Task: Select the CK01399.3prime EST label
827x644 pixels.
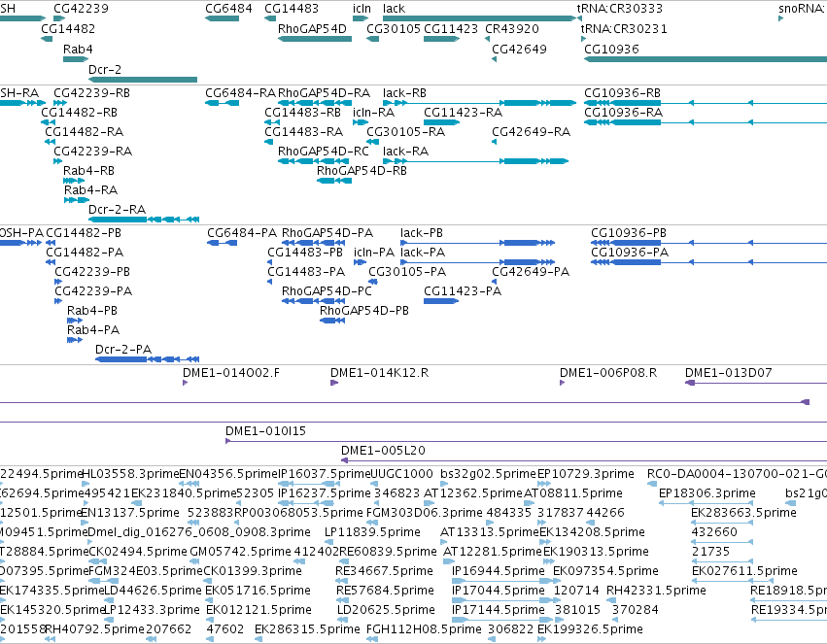Action: coord(252,571)
